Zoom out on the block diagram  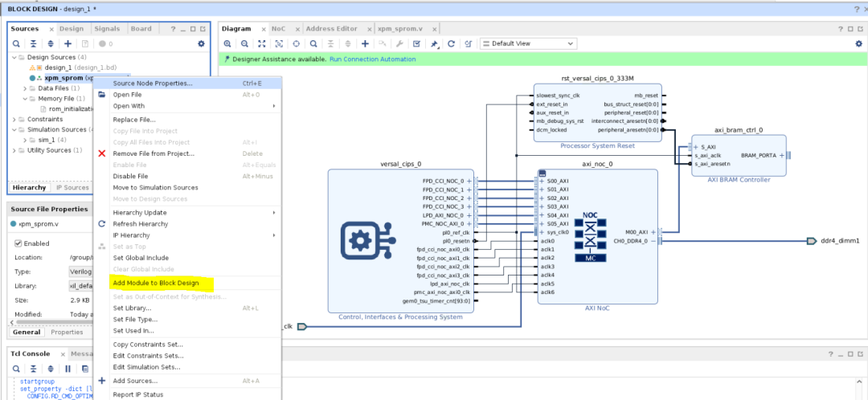244,43
